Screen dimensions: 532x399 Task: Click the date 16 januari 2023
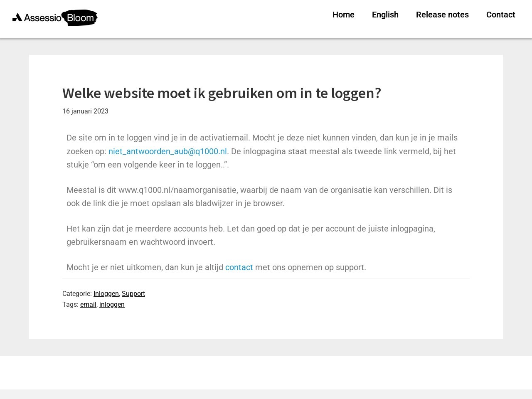point(85,111)
